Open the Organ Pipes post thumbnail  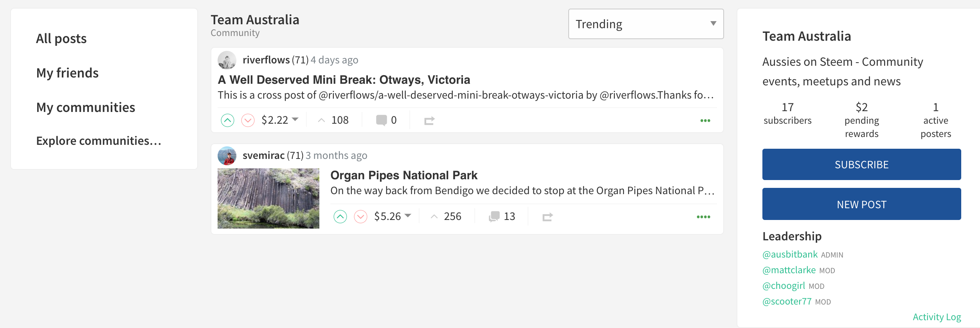pyautogui.click(x=268, y=198)
